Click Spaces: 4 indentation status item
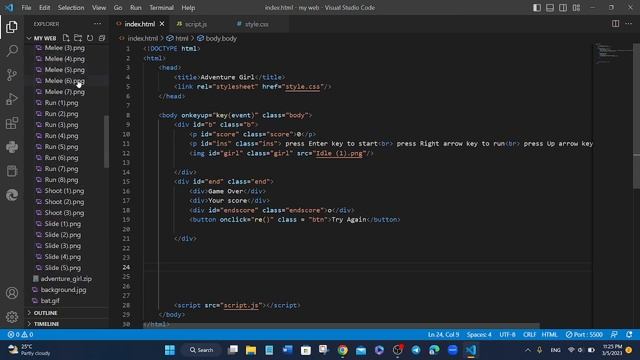The image size is (640, 360). 479,334
